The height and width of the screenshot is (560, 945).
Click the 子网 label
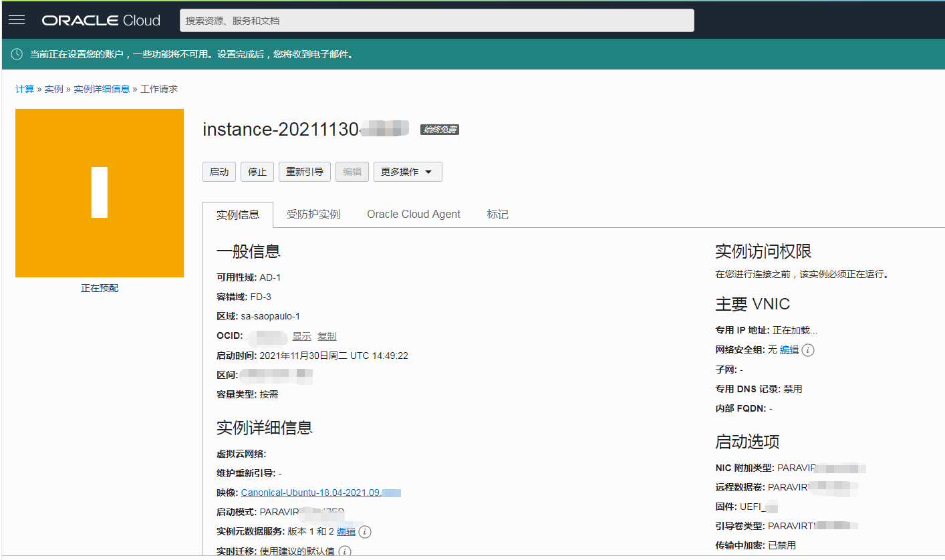726,370
